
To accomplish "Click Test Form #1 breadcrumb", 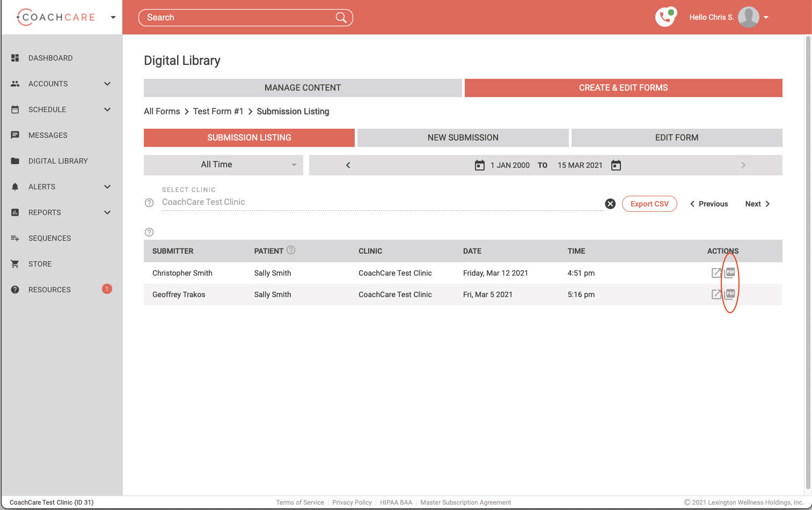I will click(x=218, y=112).
